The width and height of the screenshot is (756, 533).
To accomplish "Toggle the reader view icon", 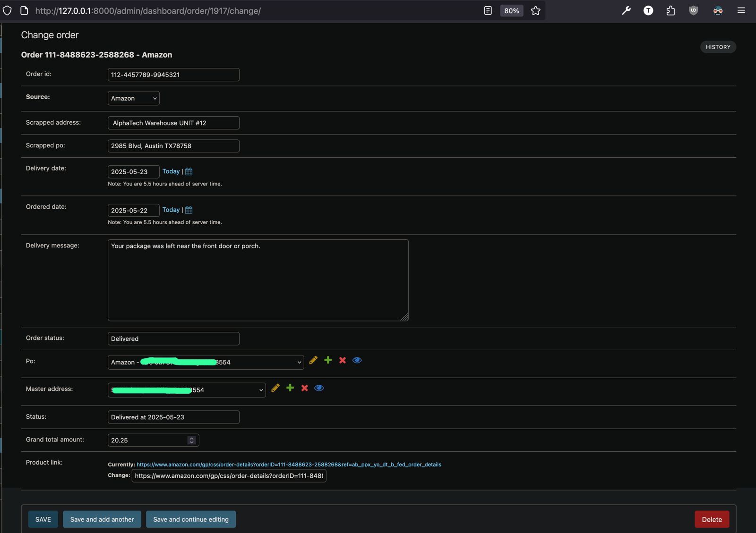I will pos(488,10).
